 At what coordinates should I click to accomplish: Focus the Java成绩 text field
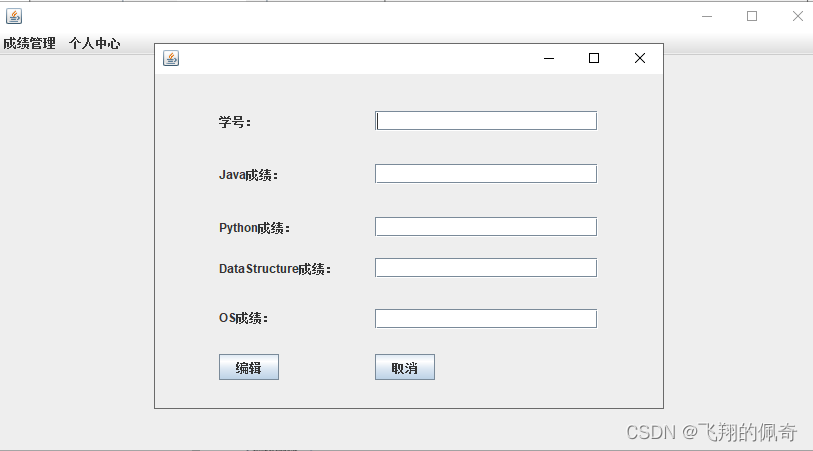[486, 174]
